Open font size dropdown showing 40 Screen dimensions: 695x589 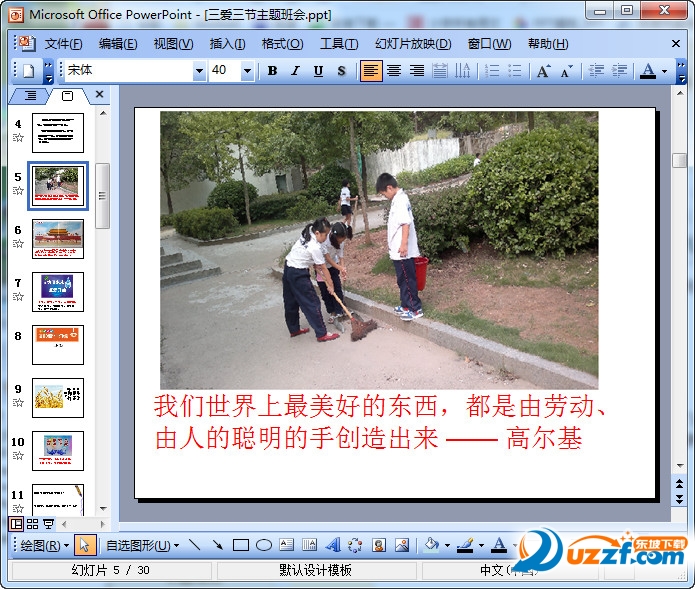(247, 71)
